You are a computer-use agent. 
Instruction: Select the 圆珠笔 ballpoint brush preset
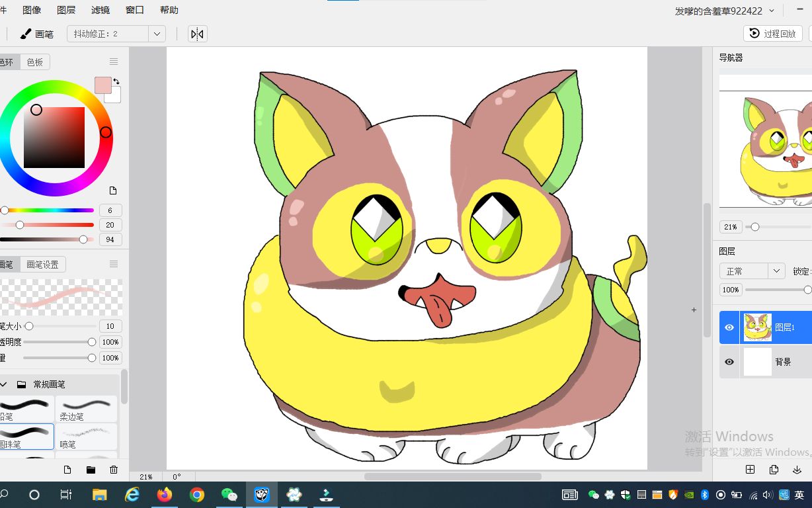tap(26, 437)
